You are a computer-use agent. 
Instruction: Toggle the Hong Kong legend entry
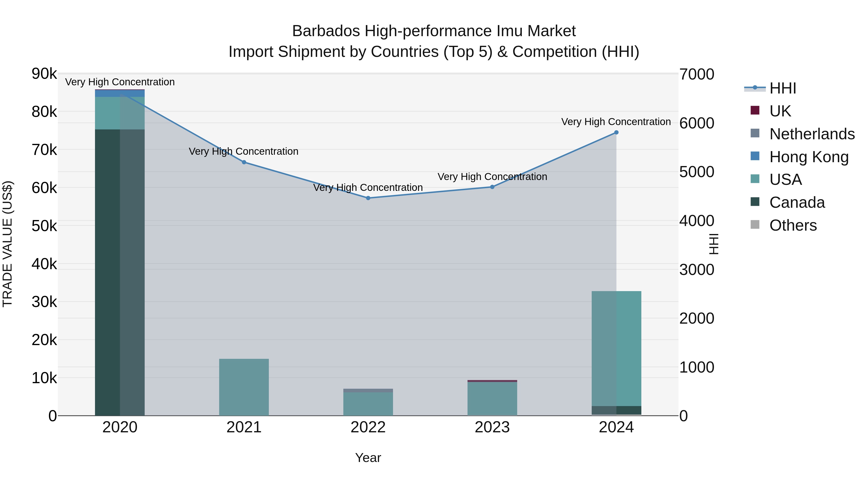[799, 157]
